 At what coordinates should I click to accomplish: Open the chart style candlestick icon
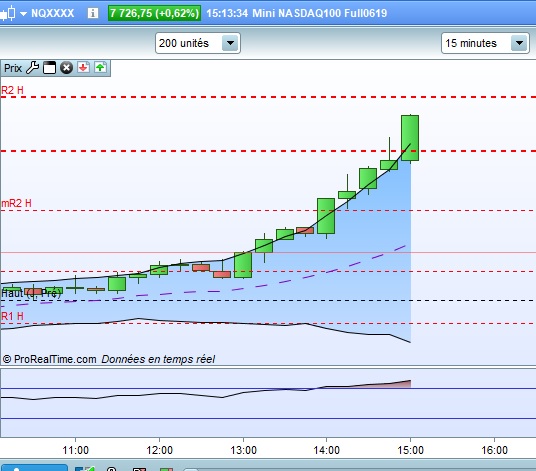click(x=8, y=13)
